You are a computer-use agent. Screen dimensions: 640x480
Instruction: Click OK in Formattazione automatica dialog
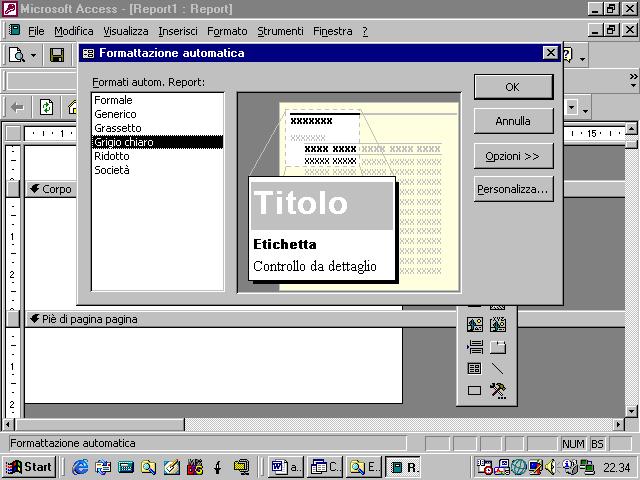click(x=513, y=87)
